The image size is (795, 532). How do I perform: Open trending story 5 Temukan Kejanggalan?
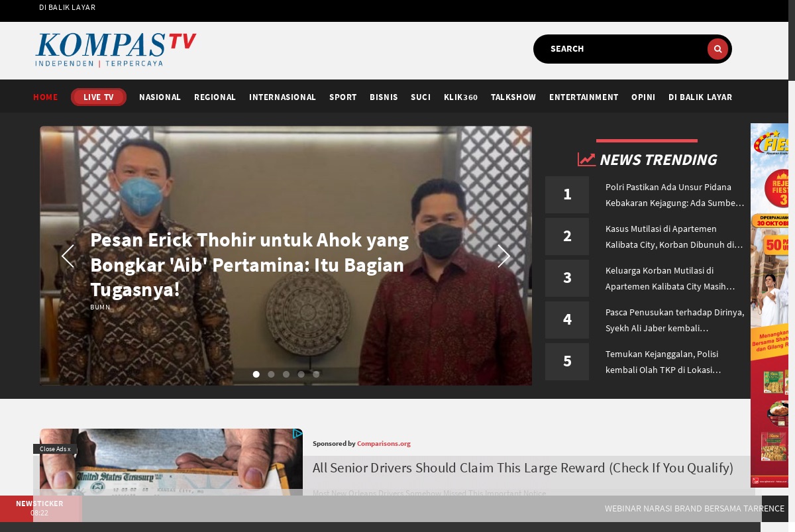click(x=663, y=362)
